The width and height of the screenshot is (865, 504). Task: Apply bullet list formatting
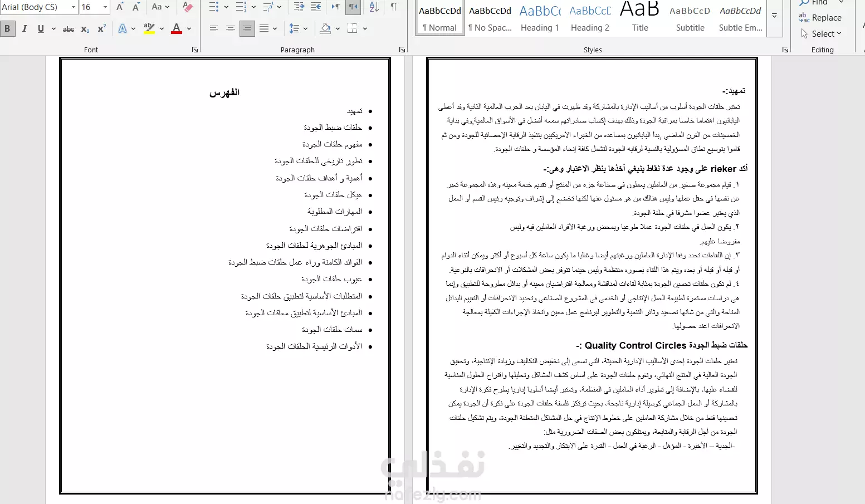click(x=214, y=7)
